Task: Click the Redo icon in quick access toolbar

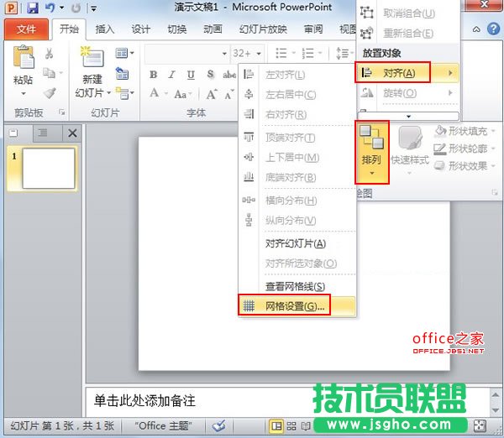Action: pyautogui.click(x=76, y=8)
